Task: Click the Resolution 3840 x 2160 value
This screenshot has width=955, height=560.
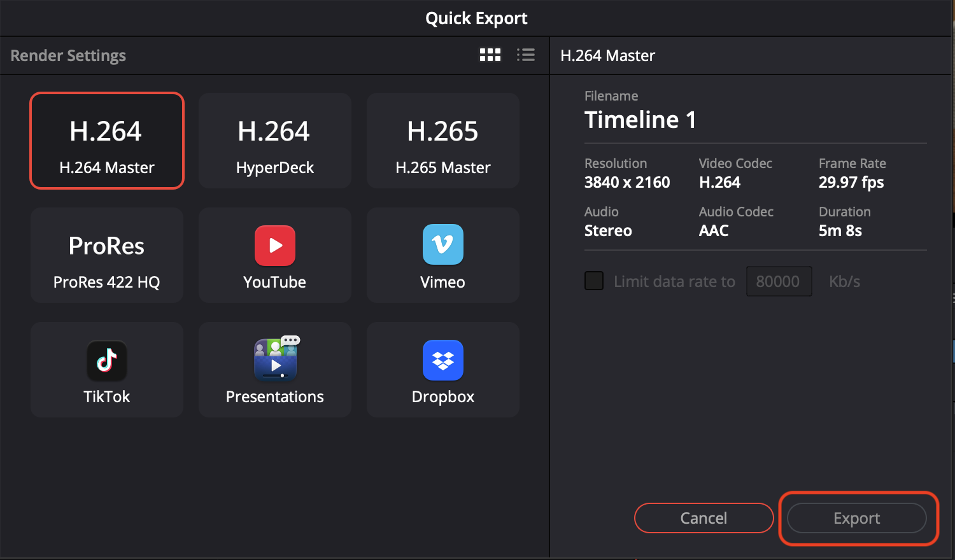Action: click(626, 183)
